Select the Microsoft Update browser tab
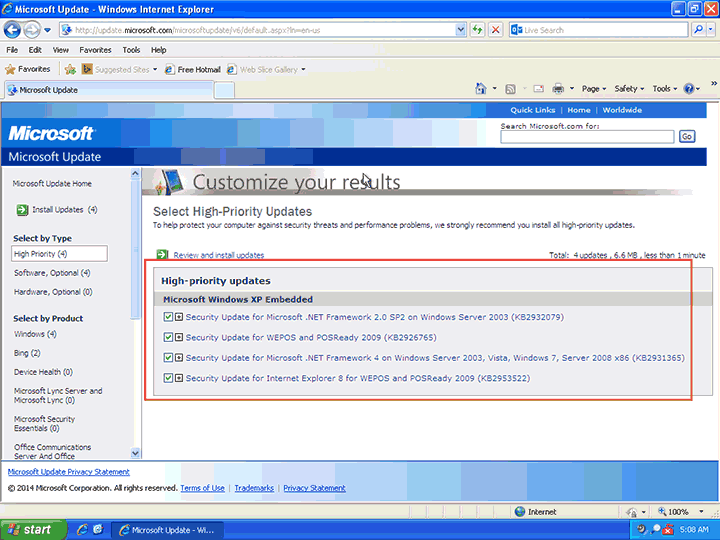720x540 pixels. pyautogui.click(x=109, y=90)
